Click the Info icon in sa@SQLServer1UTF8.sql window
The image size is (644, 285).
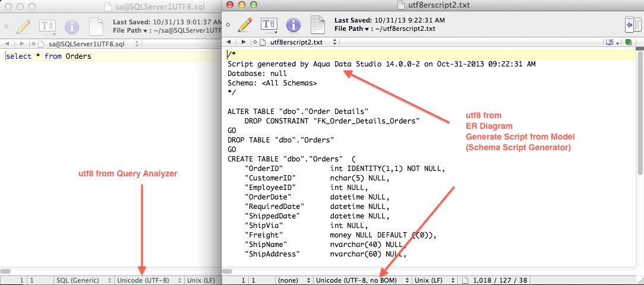(x=72, y=27)
